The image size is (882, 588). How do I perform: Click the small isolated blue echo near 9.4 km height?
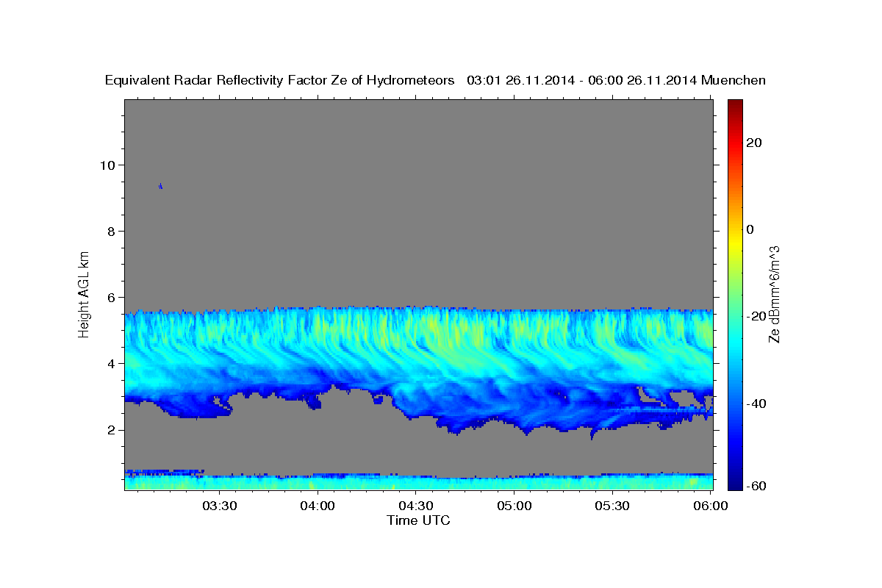coord(160,186)
